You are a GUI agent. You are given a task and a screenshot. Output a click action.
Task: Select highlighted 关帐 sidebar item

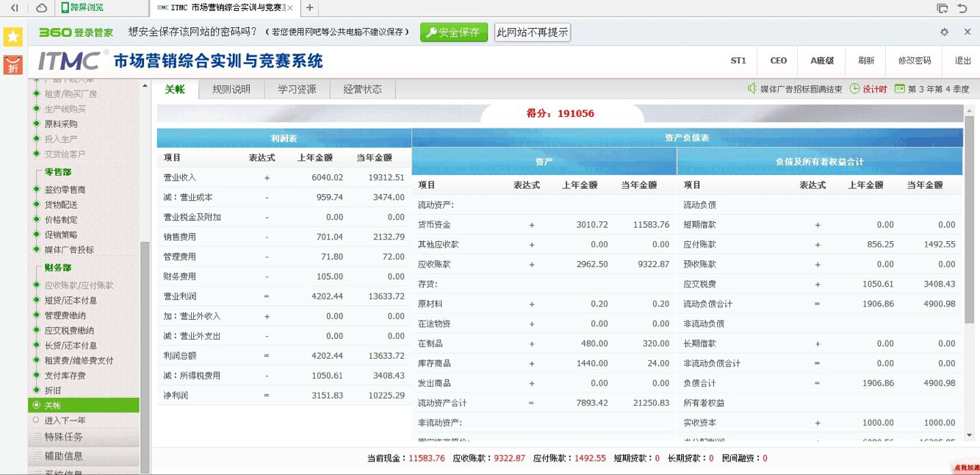[x=83, y=405]
